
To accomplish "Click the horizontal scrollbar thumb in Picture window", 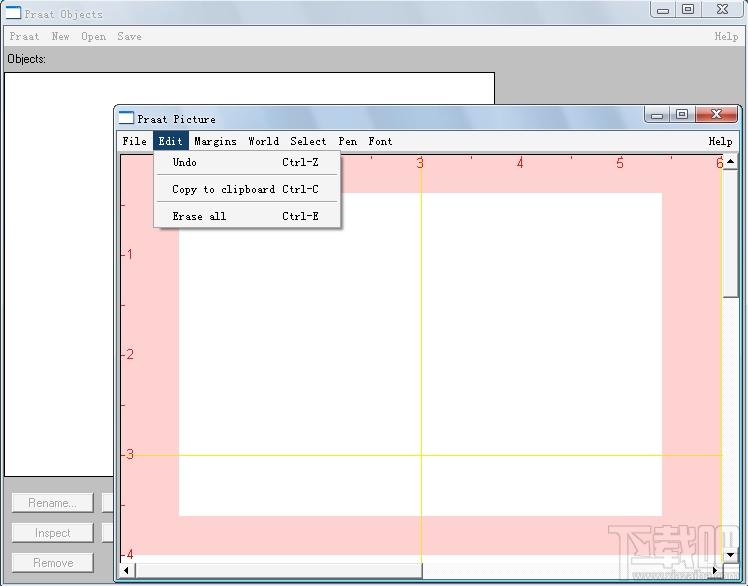I will [x=279, y=570].
